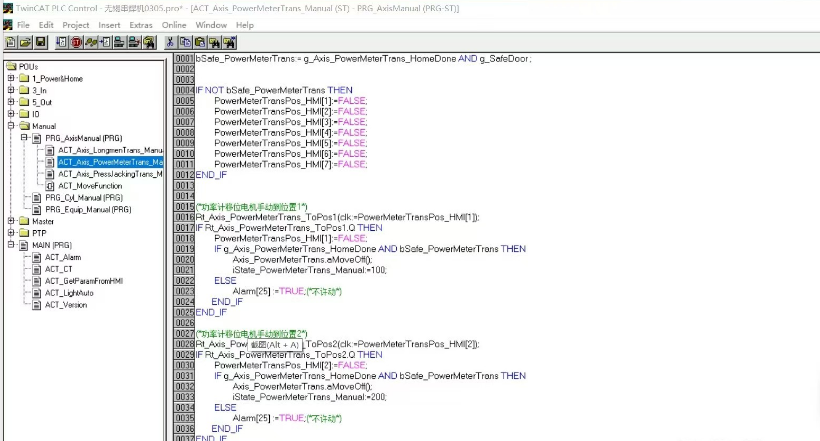Click code text 'iState_PowerMeterTrans_Manual:=200;'

tap(310, 397)
